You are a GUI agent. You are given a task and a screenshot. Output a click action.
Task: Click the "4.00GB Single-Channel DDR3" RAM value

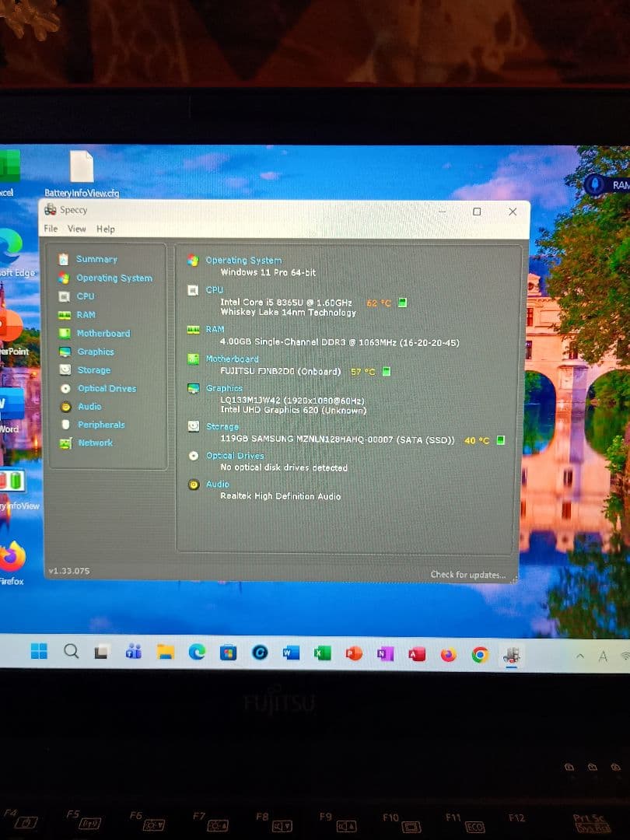point(283,342)
